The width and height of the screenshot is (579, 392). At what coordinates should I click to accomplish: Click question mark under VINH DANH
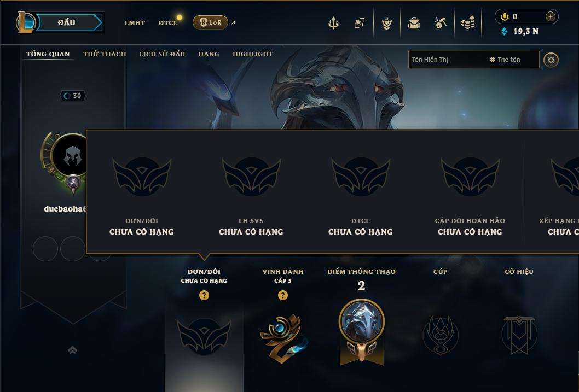coord(282,295)
